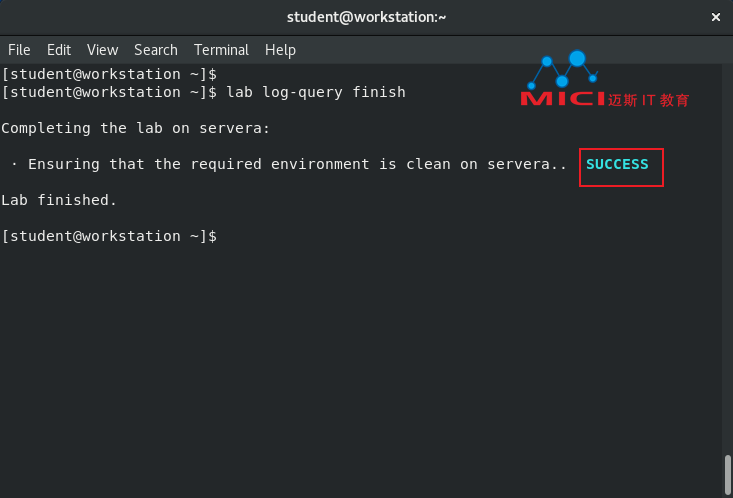Image resolution: width=733 pixels, height=498 pixels.
Task: Click the cyan SUCCESS status text
Action: (x=617, y=165)
